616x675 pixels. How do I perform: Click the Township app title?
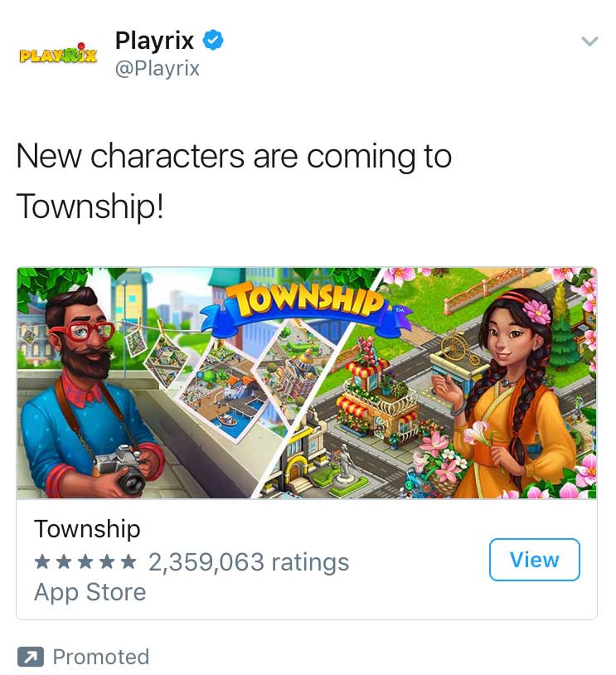click(87, 528)
